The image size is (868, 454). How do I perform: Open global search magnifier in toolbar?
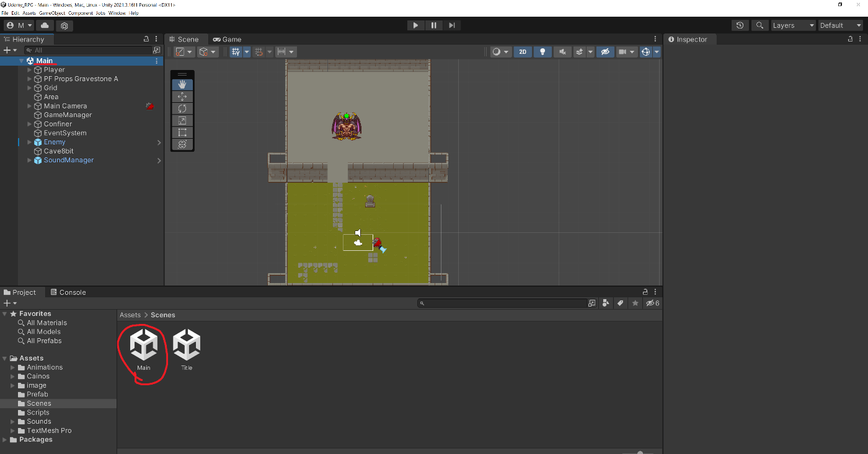coord(759,25)
